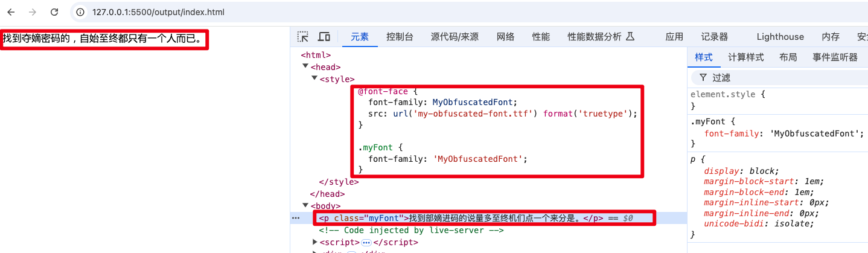Open the 应用 tab
The height and width of the screenshot is (253, 868).
pyautogui.click(x=674, y=37)
